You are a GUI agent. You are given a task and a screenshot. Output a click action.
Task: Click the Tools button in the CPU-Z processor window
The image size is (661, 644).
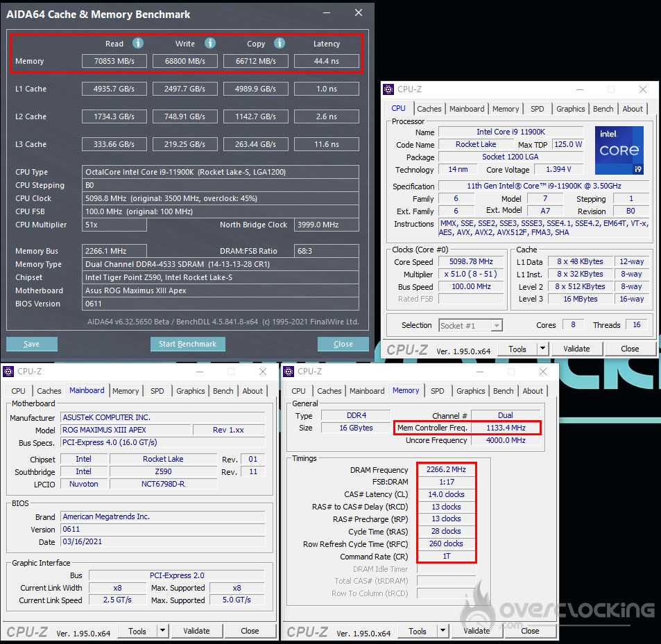coord(517,349)
